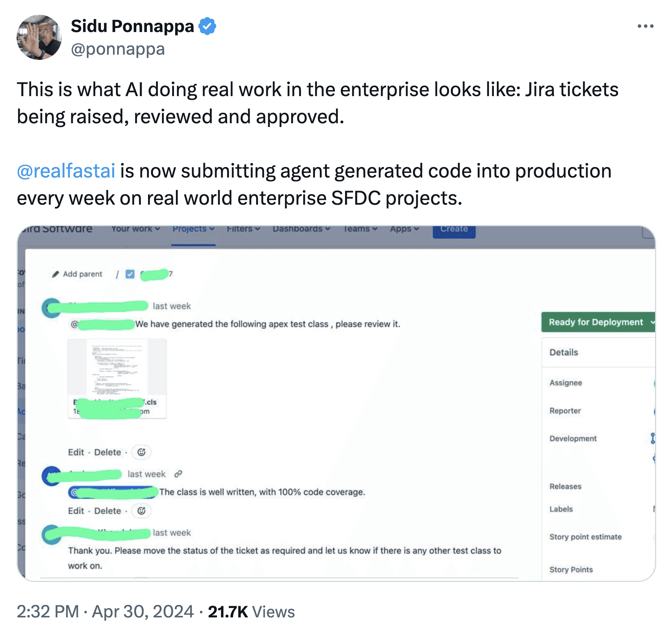Click Sidu Ponnappa's profile avatar
This screenshot has height=637, width=672.
(x=39, y=37)
